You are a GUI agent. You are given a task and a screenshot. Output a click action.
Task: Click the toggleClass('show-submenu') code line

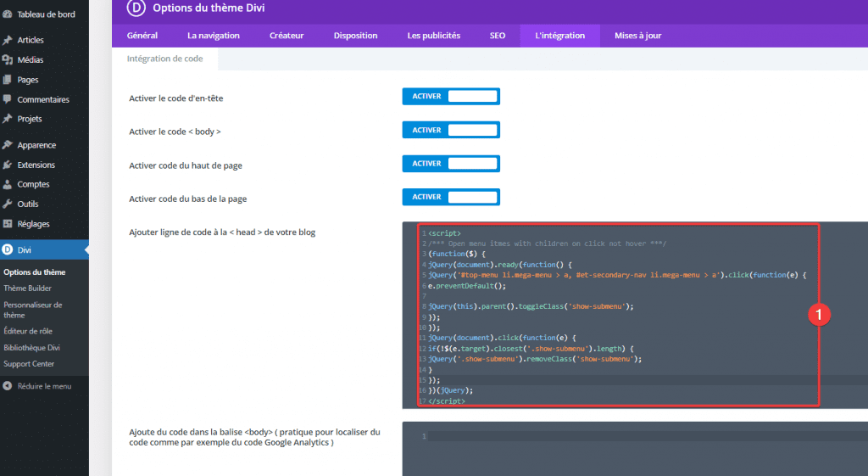point(531,306)
